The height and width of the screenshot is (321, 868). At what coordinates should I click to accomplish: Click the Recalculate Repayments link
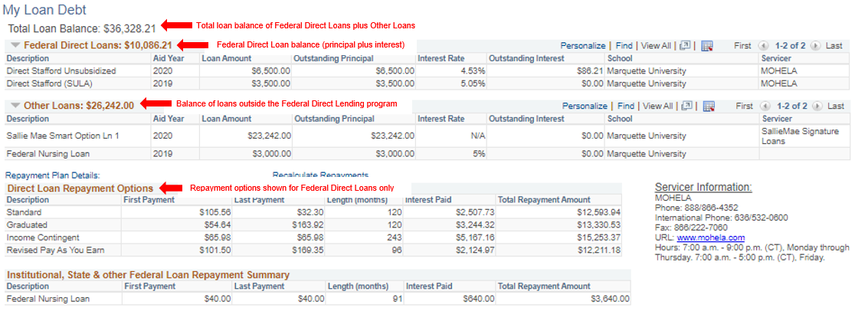click(320, 175)
